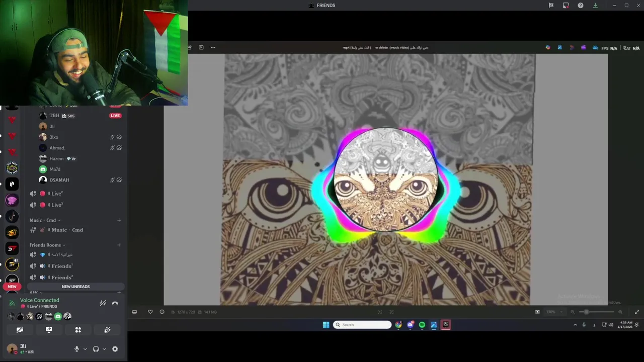Open the ‖ Music · Cmd text channel
The height and width of the screenshot is (362, 644).
[x=67, y=230]
